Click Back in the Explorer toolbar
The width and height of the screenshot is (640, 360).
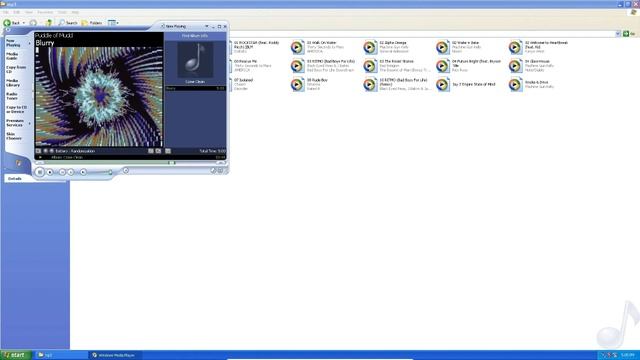click(12, 23)
